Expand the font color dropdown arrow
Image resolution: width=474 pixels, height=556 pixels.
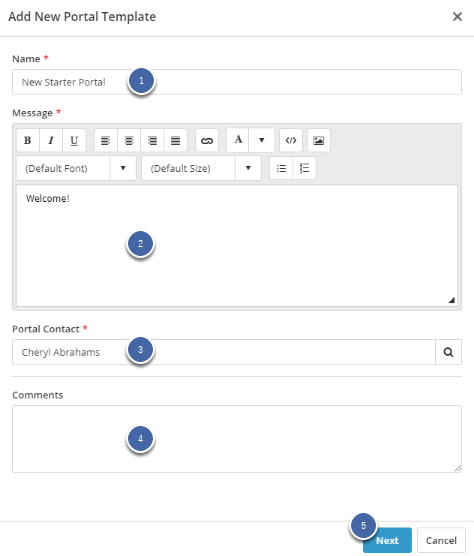tap(262, 140)
